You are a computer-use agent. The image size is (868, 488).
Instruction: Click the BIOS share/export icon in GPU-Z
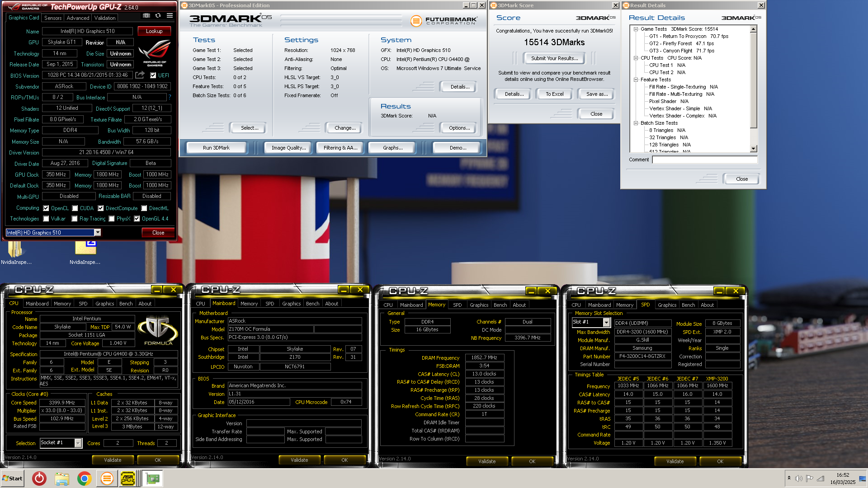pyautogui.click(x=140, y=75)
